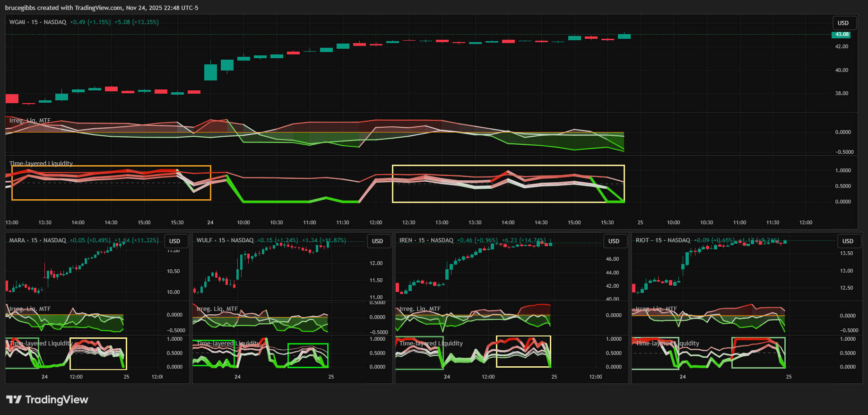Viewport: 868px width, 415px height.
Task: Click the IREN 15 NASDAQ symbol title
Action: tap(426, 240)
